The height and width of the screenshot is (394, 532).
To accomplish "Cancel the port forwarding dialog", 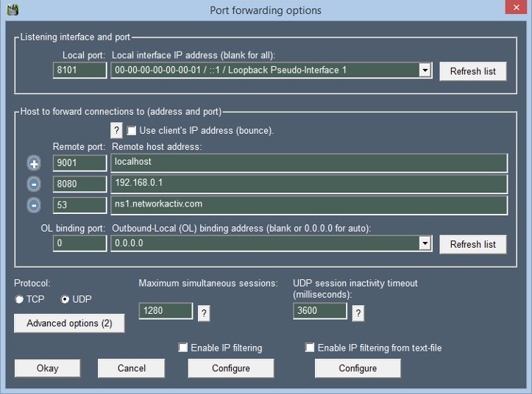I will coord(131,368).
